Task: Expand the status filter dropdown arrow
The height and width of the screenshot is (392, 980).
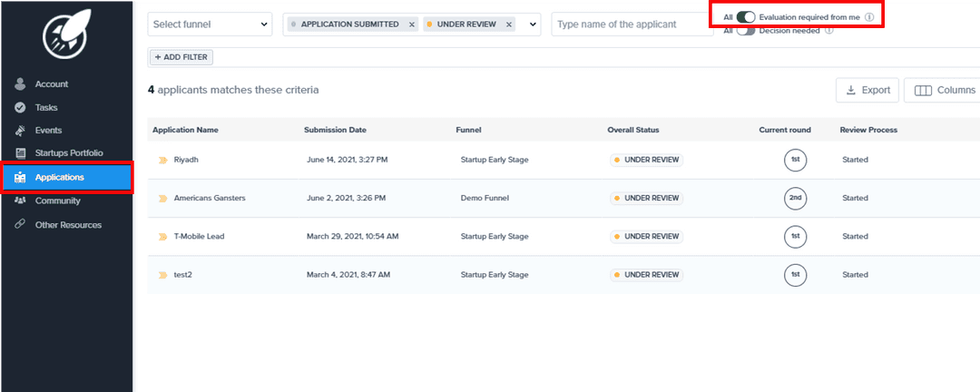Action: tap(533, 24)
